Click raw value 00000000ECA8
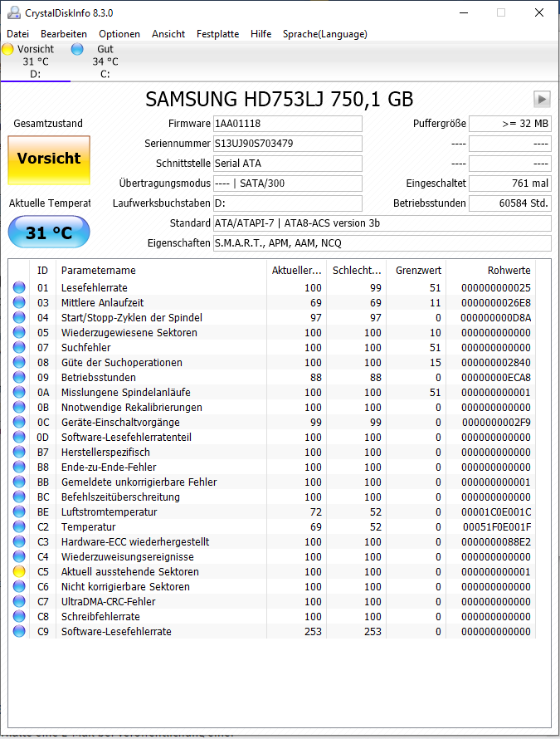 (496, 378)
